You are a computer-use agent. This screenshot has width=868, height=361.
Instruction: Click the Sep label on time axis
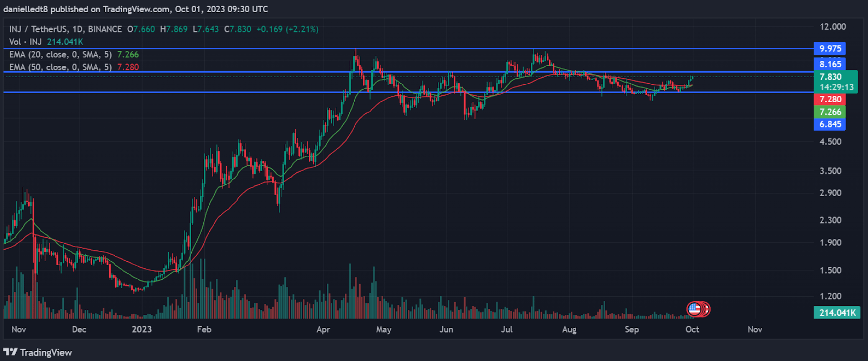[632, 329]
